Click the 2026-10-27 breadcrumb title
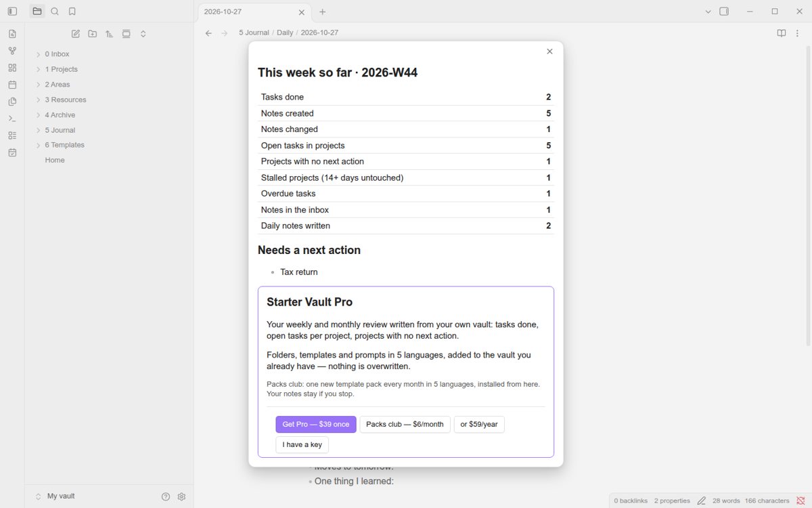 point(319,33)
